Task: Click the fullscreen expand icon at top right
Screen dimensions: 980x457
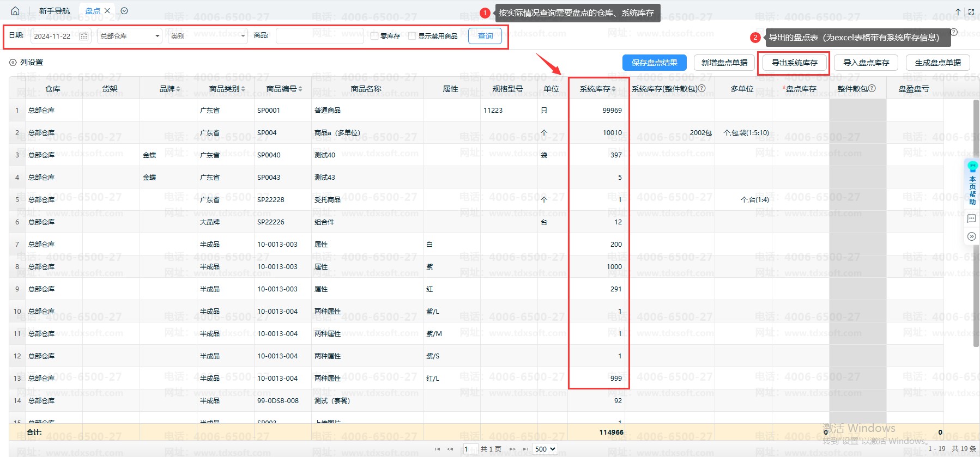Action: (971, 11)
